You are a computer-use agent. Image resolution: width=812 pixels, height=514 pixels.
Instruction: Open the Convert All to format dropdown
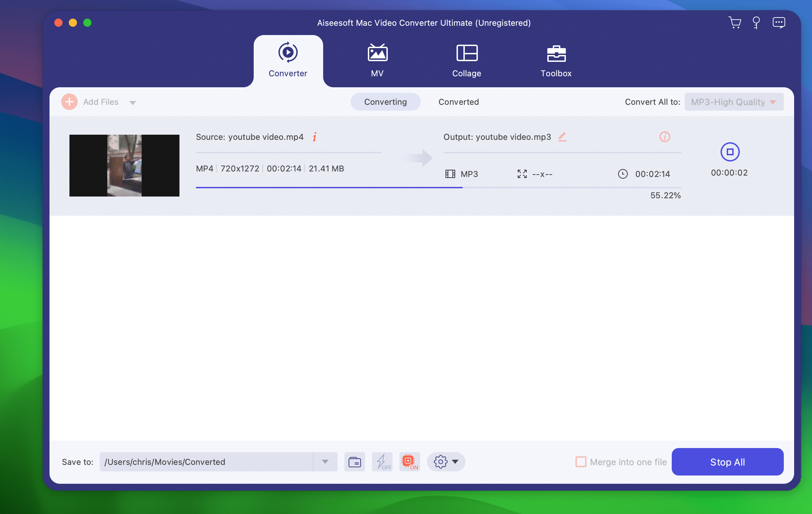[x=734, y=102]
